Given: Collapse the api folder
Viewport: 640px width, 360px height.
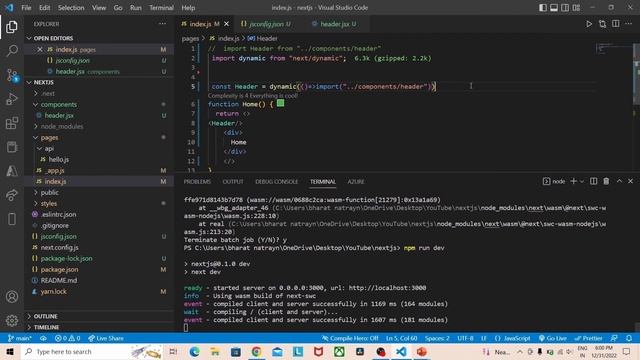Looking at the screenshot, I should pyautogui.click(x=100, y=149).
